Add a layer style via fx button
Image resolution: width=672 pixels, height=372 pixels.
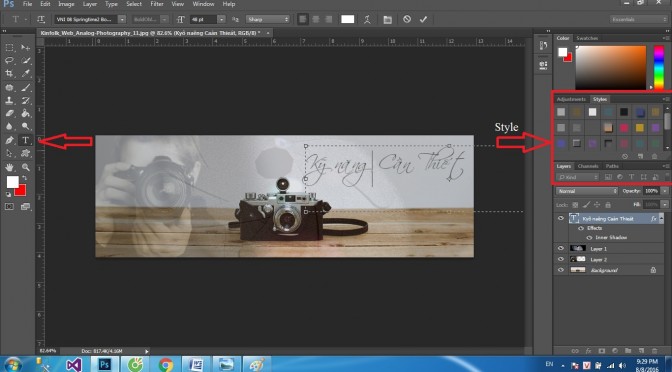[588, 351]
